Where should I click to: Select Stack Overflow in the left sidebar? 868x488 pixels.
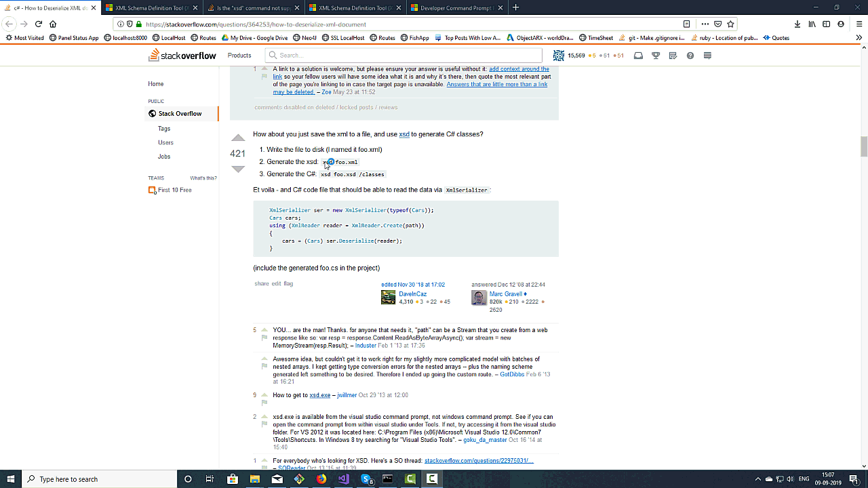[180, 114]
